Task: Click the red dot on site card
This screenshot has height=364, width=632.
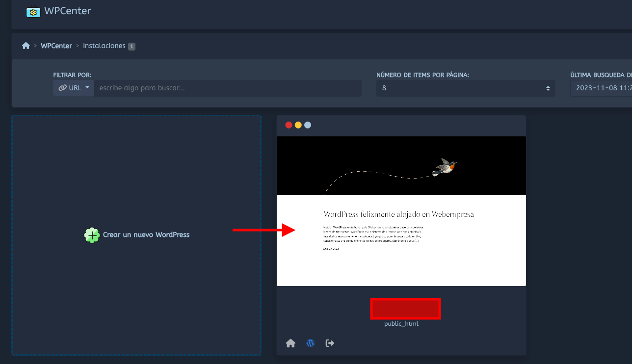Action: (x=289, y=125)
